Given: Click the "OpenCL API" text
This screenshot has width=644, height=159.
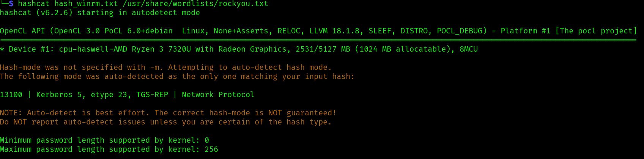Looking at the screenshot, I should pos(22,31).
